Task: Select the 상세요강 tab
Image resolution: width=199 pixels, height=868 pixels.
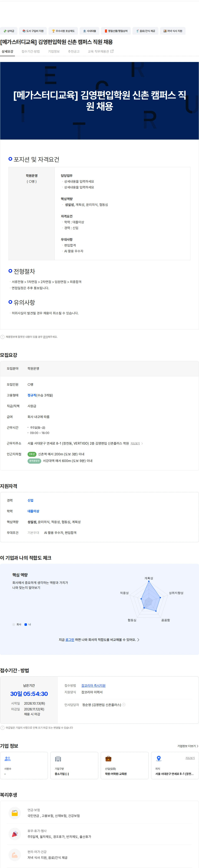Action: click(7, 52)
